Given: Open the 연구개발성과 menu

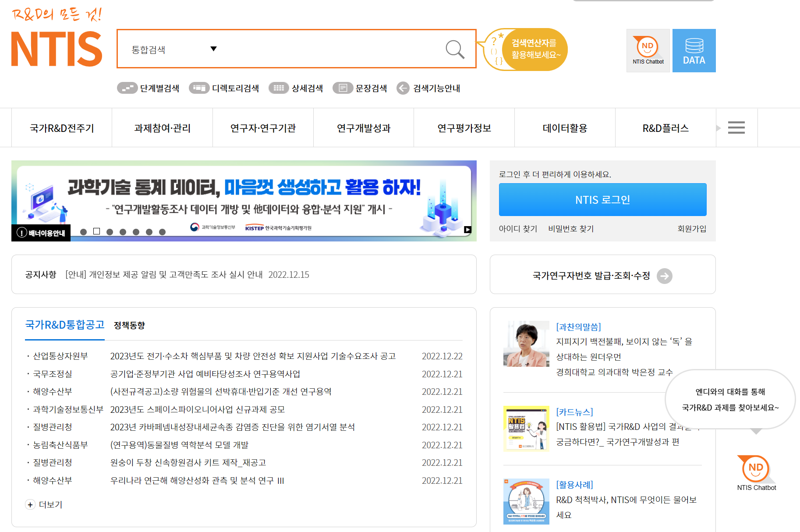Looking at the screenshot, I should (x=363, y=128).
